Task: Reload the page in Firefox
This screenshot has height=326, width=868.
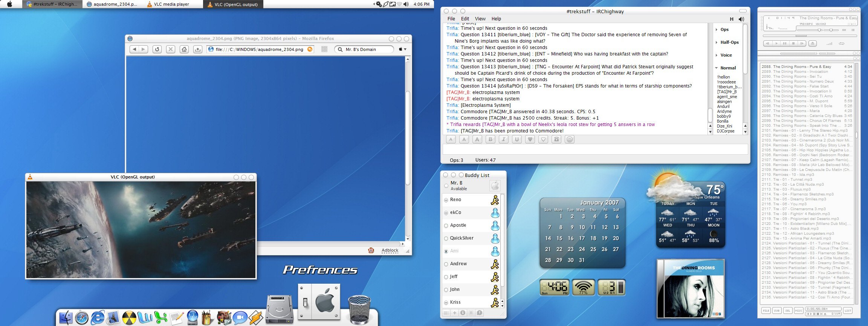Action: pyautogui.click(x=157, y=49)
